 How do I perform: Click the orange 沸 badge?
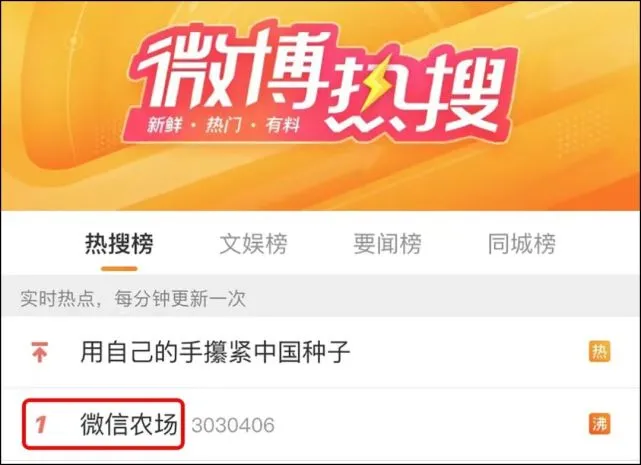tap(599, 424)
